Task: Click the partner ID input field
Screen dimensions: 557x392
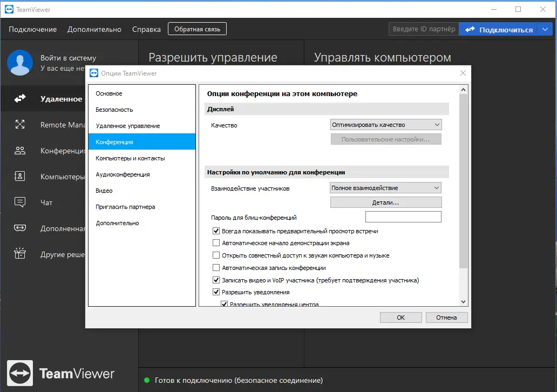Action: (424, 29)
